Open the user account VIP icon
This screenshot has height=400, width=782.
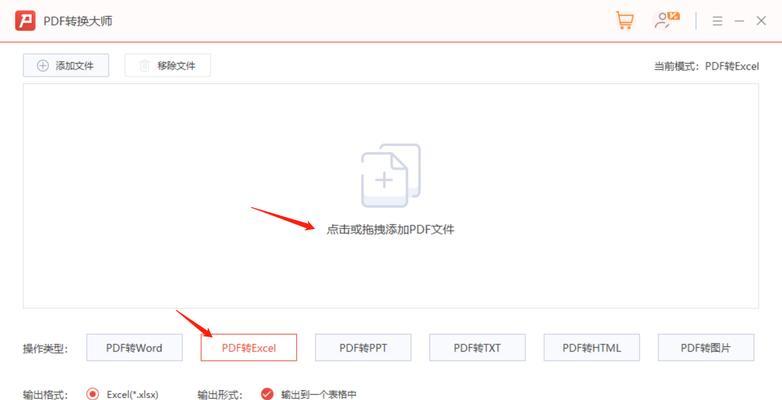[667, 20]
